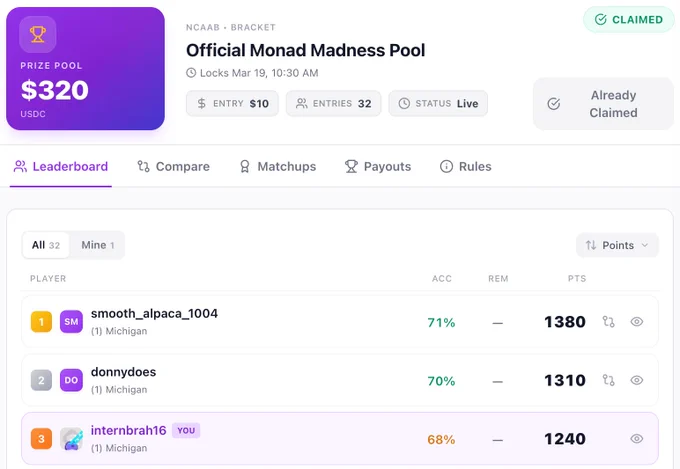
Task: Click the PTS column header
Action: pos(577,279)
